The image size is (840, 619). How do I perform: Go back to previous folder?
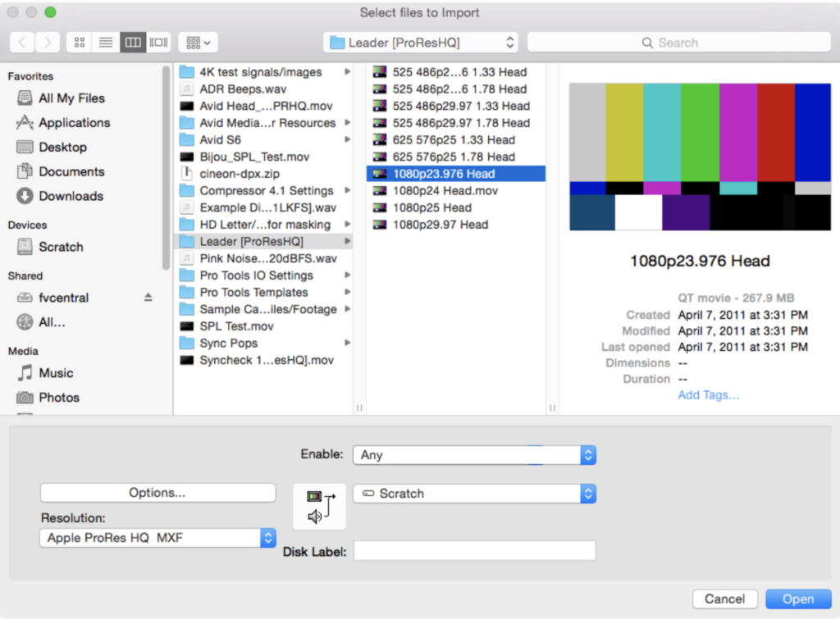[22, 43]
